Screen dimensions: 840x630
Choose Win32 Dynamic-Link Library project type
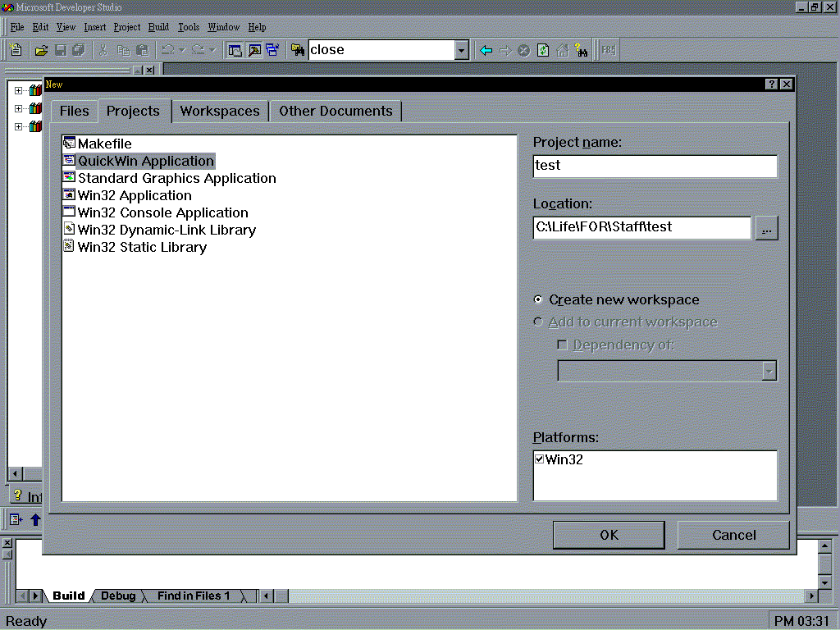pos(159,230)
